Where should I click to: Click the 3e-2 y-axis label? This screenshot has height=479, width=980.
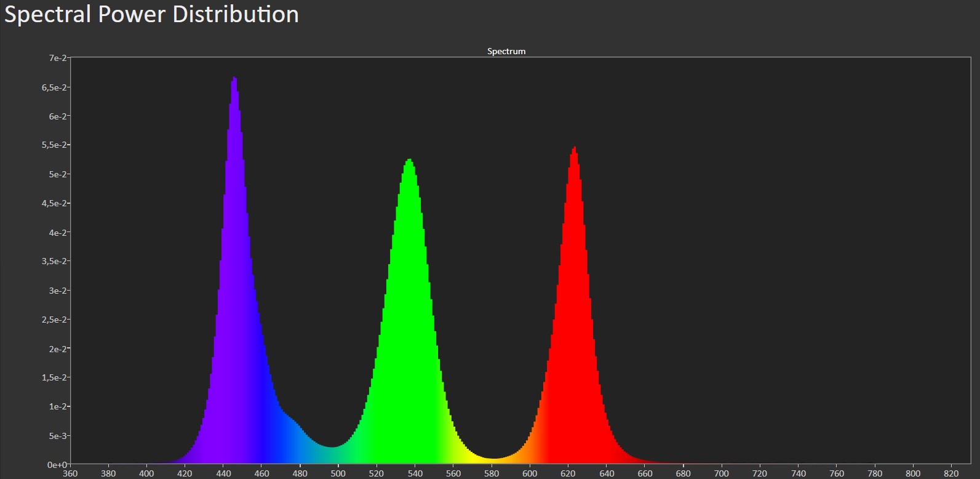tap(57, 291)
